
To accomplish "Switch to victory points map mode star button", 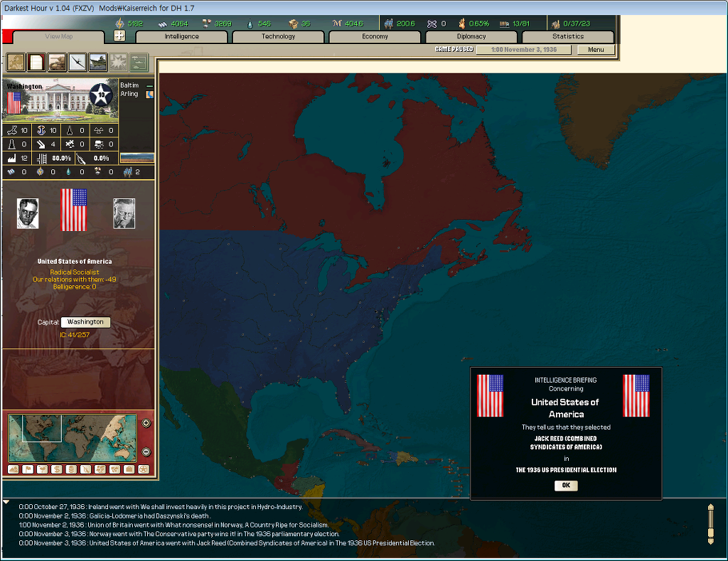I will pyautogui.click(x=144, y=469).
